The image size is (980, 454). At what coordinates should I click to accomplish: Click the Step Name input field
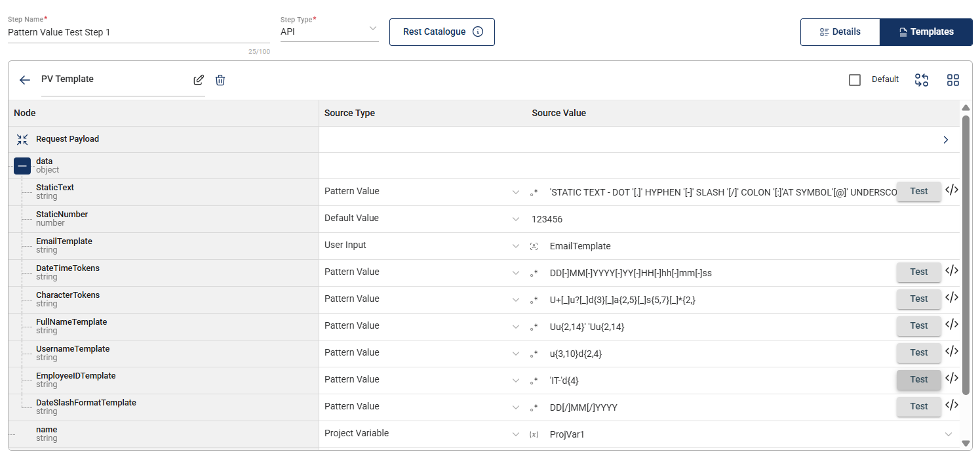click(x=139, y=32)
